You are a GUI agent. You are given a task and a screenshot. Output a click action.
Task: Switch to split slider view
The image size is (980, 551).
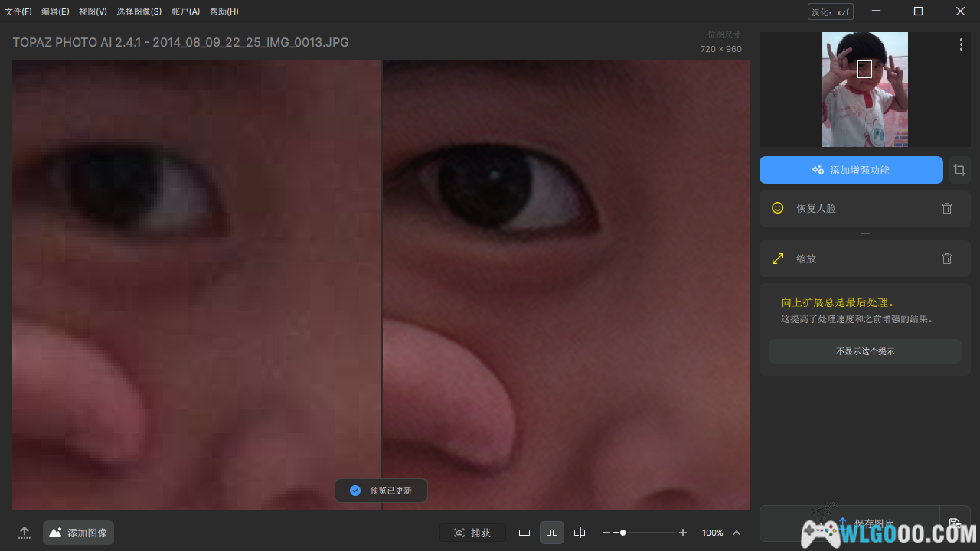pyautogui.click(x=580, y=533)
